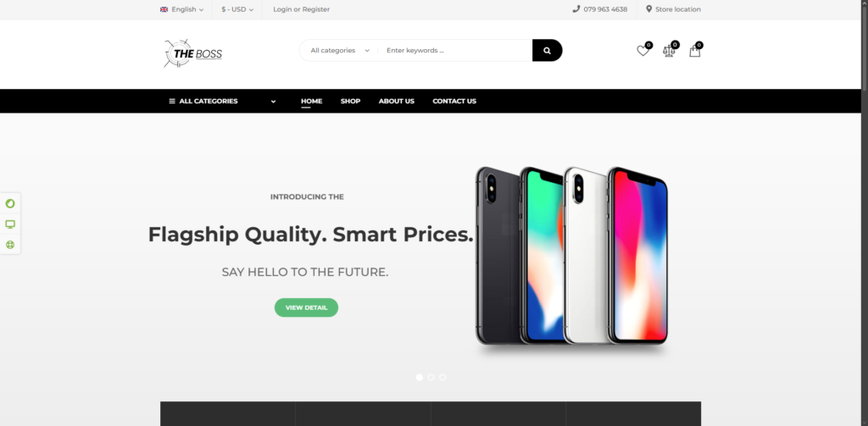Click The Boss logo
The width and height of the screenshot is (868, 426).
click(193, 53)
